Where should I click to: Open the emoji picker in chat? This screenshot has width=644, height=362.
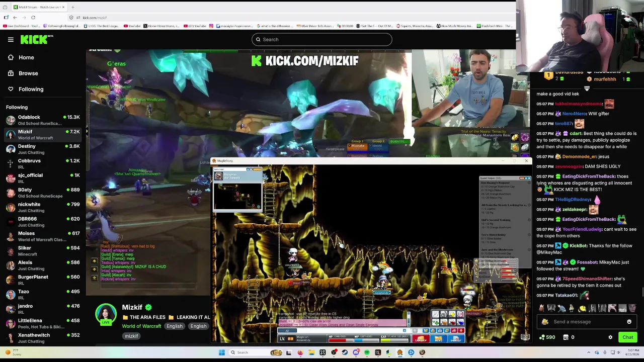tap(629, 322)
